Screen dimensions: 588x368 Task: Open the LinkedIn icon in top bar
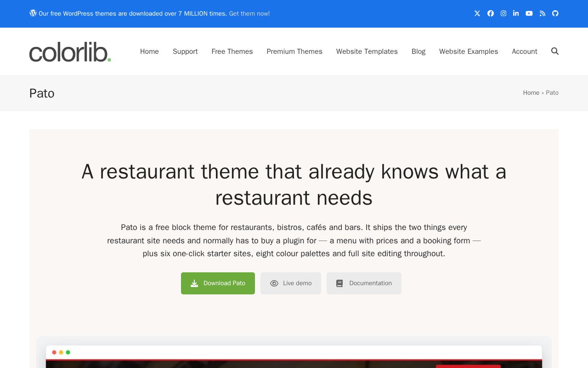coord(516,13)
